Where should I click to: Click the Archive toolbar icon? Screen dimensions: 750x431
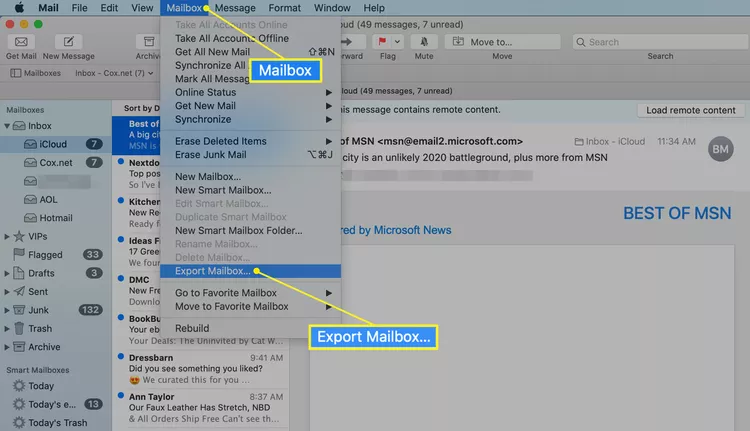[149, 42]
